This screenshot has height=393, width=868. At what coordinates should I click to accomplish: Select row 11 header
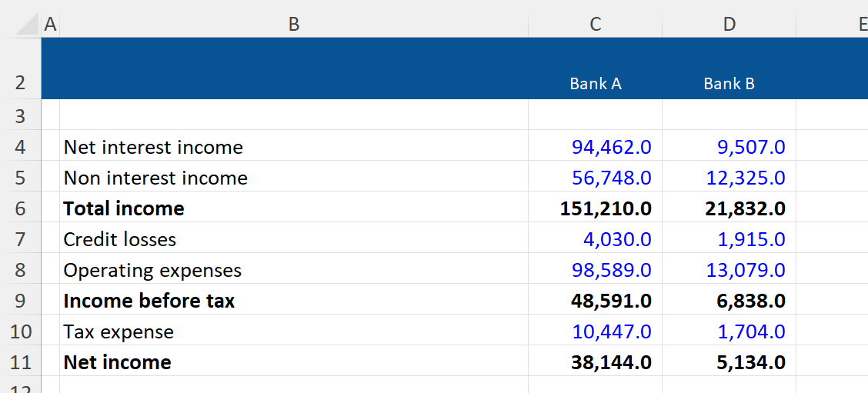click(x=20, y=362)
